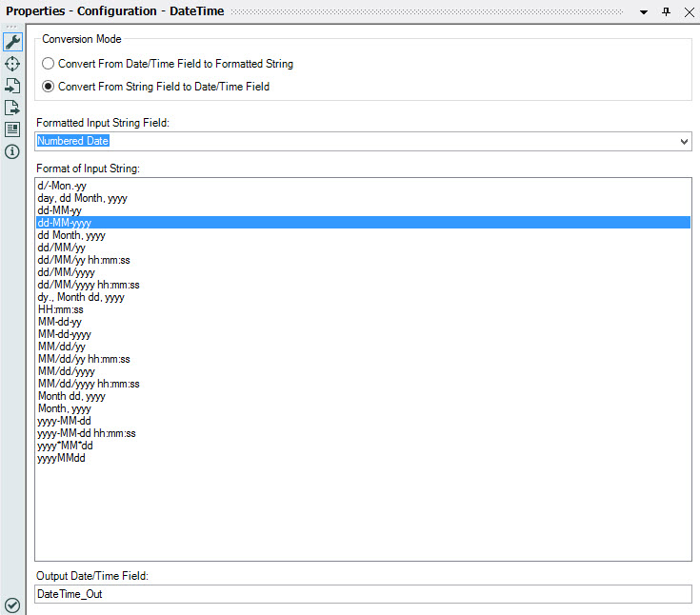
Task: Open the Navigation crosshair tab
Action: click(12, 64)
